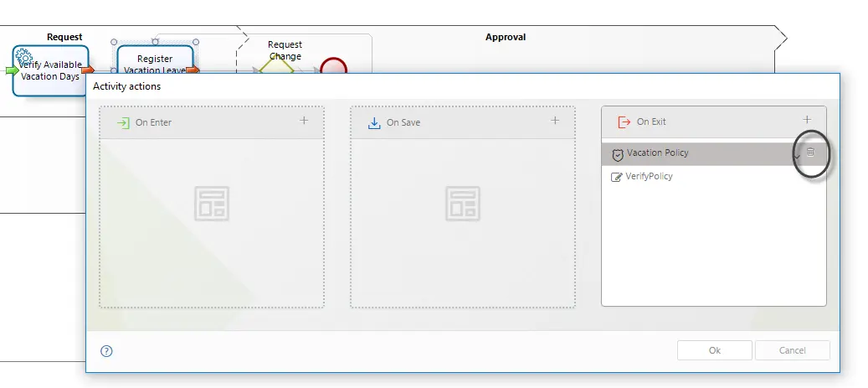Image resolution: width=868 pixels, height=388 pixels.
Task: Select the Register Vacation Leave task
Action: [155, 59]
